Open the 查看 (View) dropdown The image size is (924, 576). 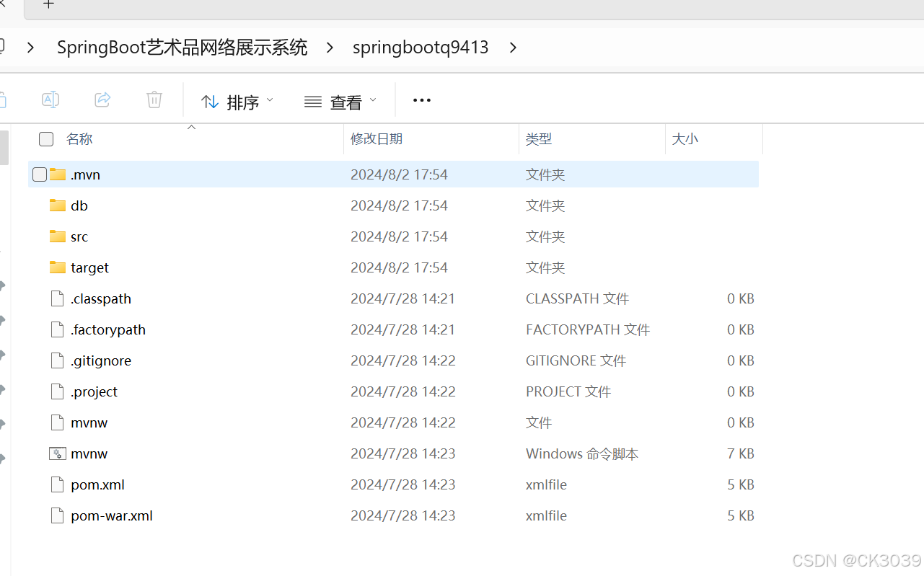point(340,101)
